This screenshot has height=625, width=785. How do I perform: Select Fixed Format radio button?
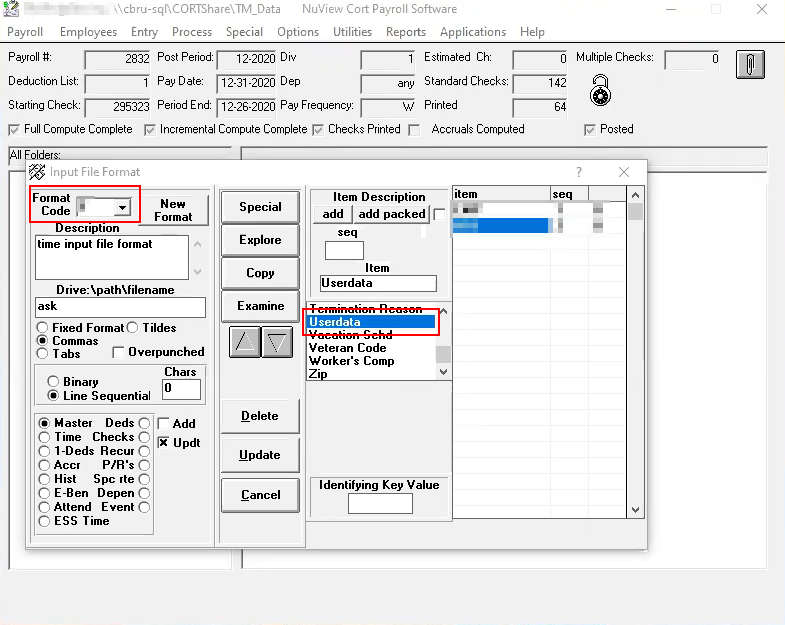tap(43, 328)
